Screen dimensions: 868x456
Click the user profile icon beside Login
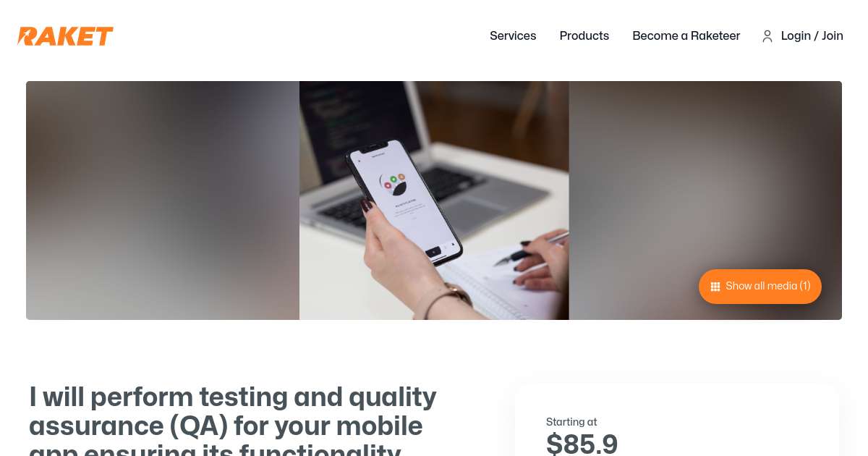pos(767,36)
